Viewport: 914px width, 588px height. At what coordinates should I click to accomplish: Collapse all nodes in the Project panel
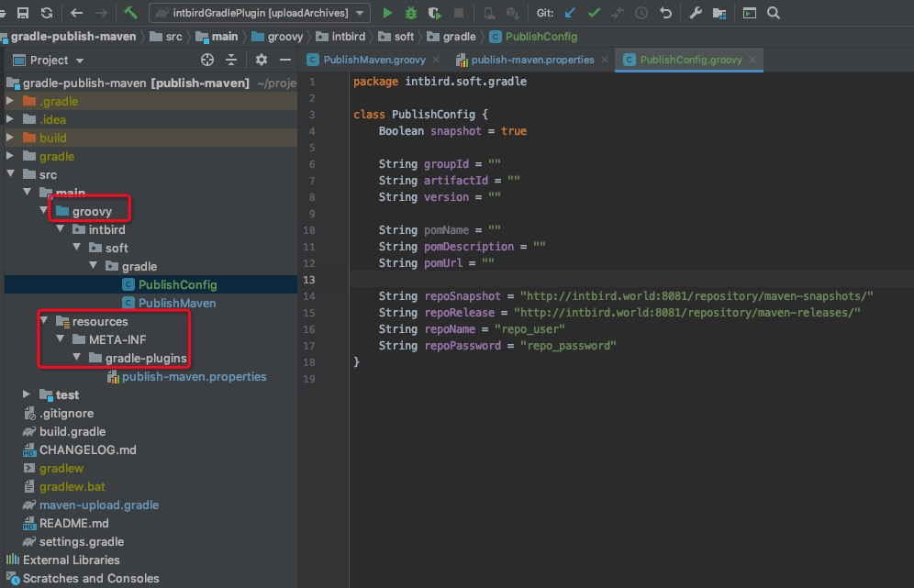231,59
